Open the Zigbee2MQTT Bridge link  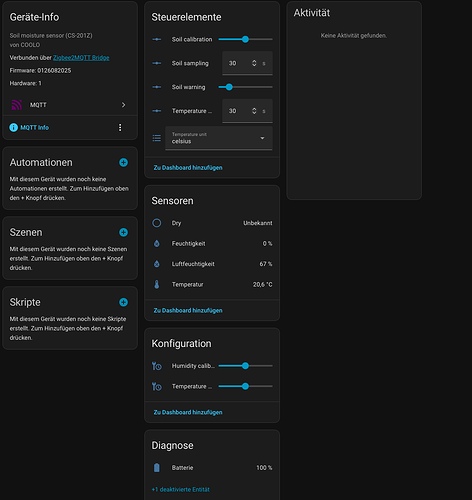[x=81, y=58]
